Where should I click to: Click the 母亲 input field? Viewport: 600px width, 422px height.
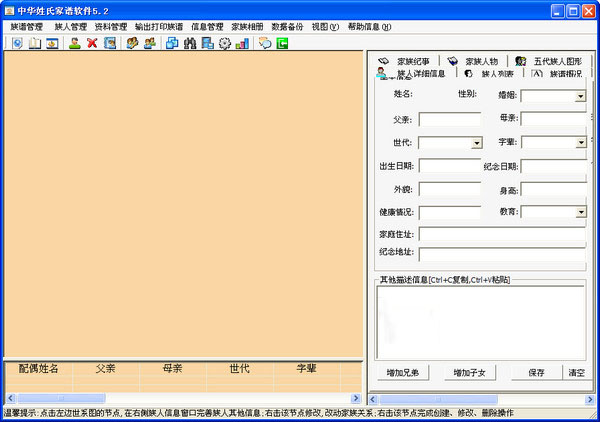point(554,119)
